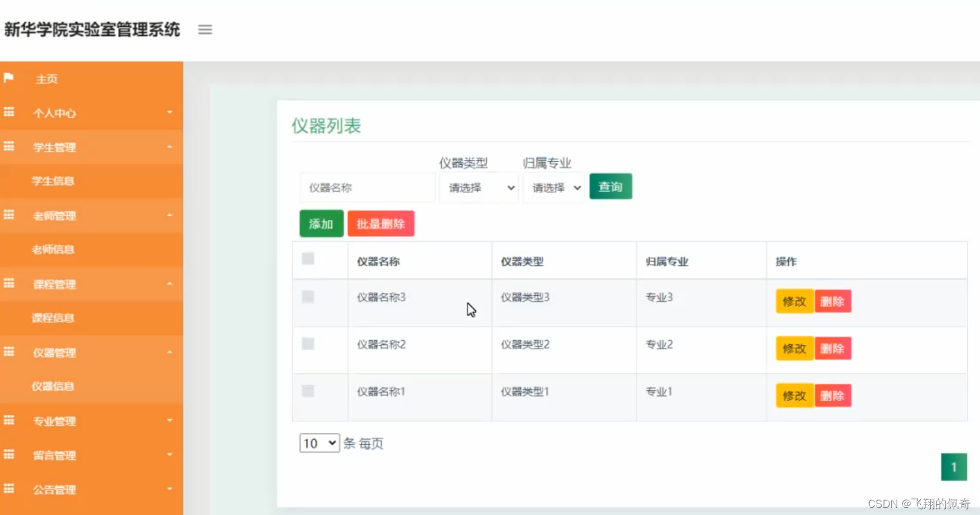Viewport: 980px width, 515px height.
Task: Click 修改 for row 仪器名称1
Action: coord(795,396)
